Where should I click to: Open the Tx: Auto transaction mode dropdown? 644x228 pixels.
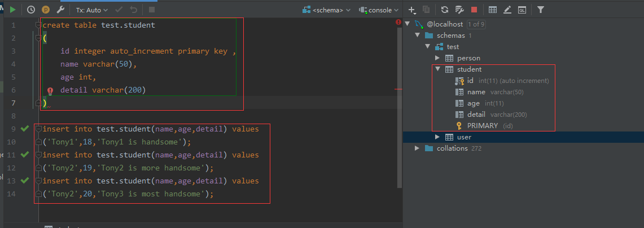point(92,10)
